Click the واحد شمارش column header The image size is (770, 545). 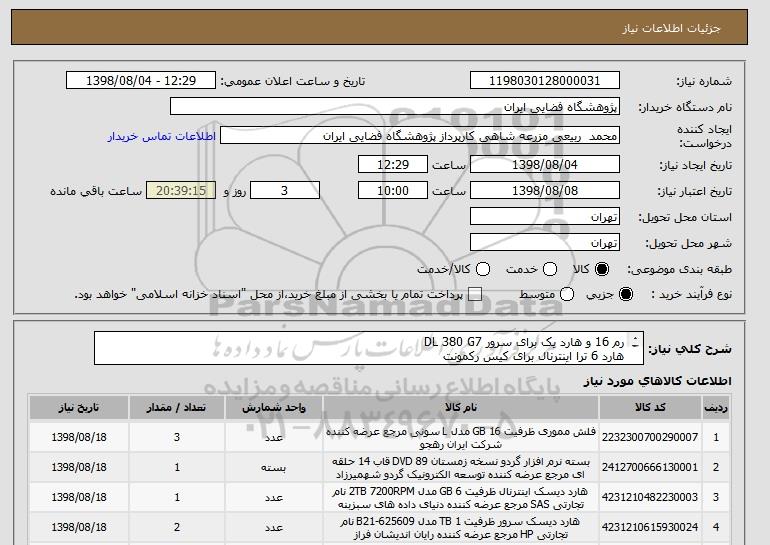pos(274,408)
